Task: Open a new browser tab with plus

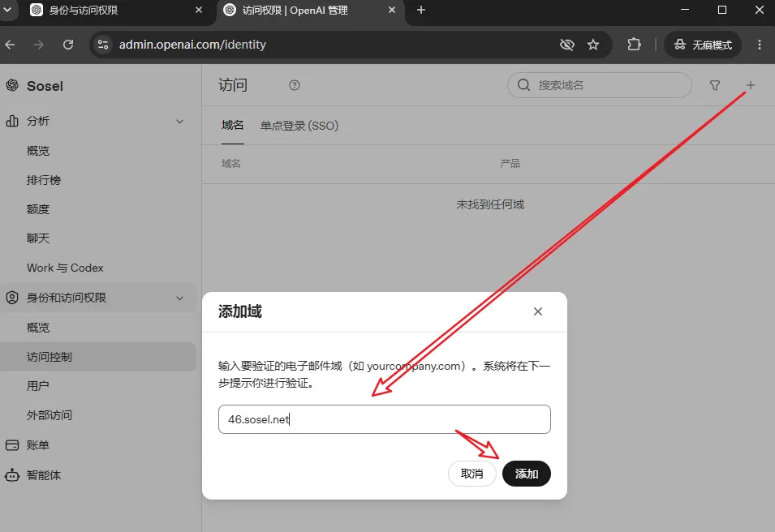Action: [x=421, y=10]
